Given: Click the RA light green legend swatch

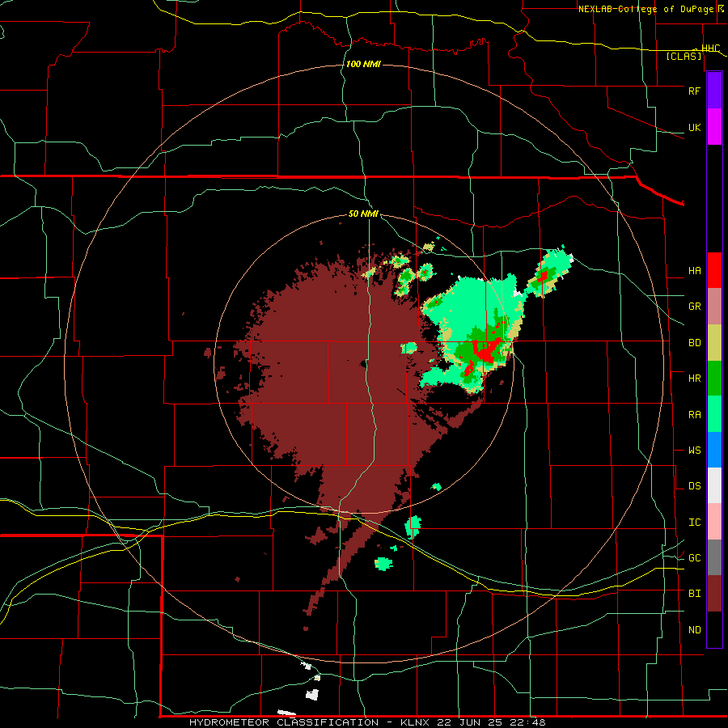Looking at the screenshot, I should (714, 414).
